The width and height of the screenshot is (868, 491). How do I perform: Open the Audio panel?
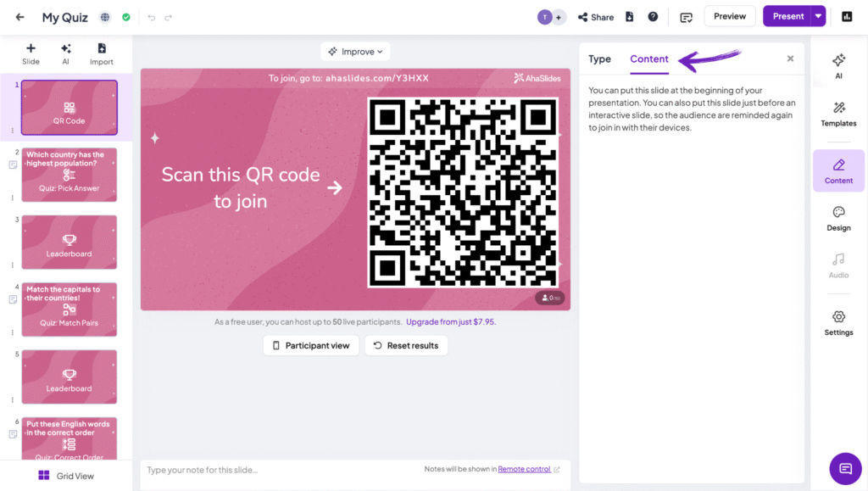click(x=838, y=265)
